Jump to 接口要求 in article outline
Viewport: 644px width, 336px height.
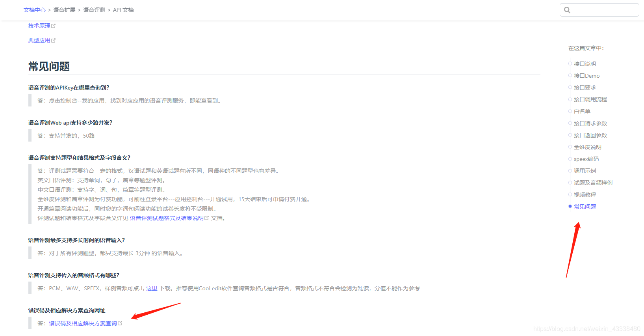[585, 88]
